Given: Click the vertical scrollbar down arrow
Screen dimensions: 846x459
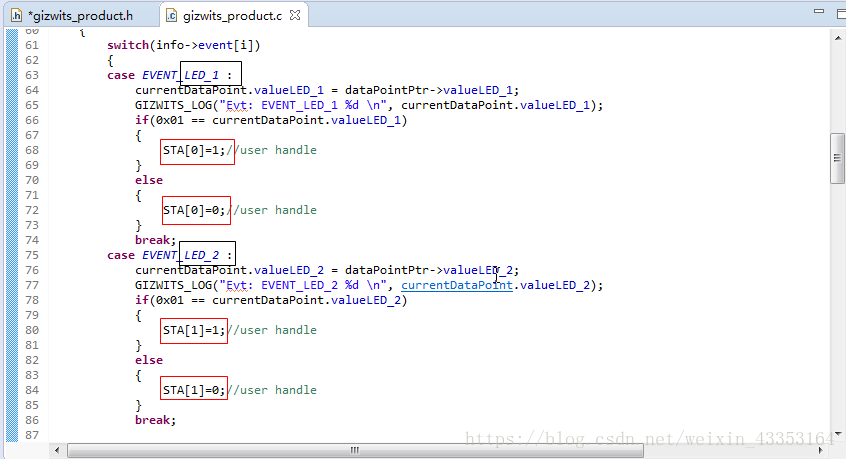Looking at the screenshot, I should point(837,433).
